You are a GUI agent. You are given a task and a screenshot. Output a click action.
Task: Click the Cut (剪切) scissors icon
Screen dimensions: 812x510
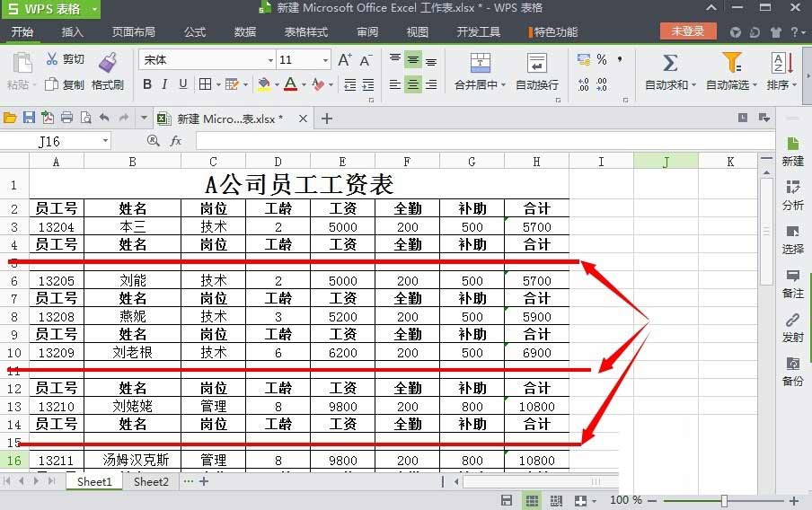pyautogui.click(x=52, y=59)
